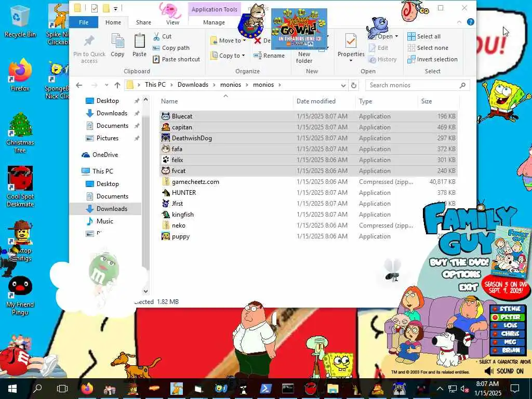Click the Application Tools tab header

[x=214, y=9]
